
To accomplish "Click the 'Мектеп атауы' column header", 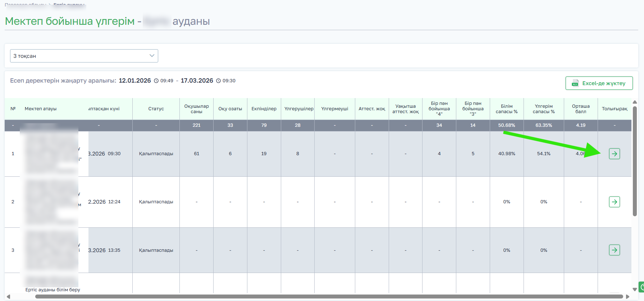I will 41,109.
